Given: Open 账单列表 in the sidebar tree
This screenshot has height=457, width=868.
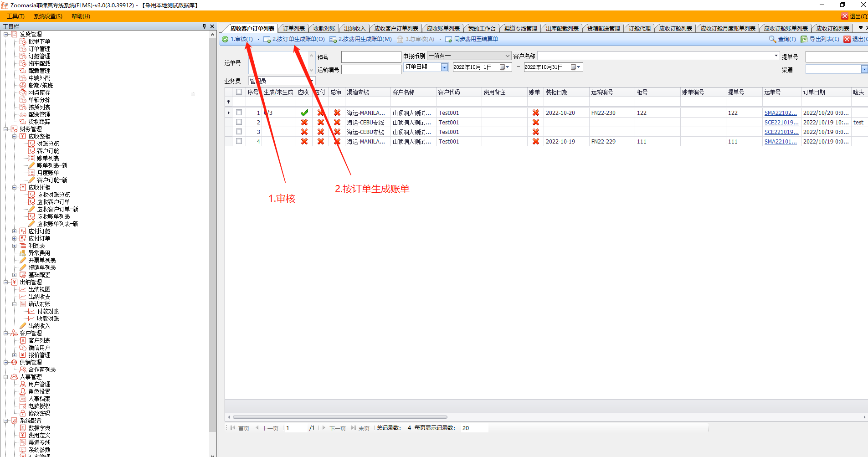Looking at the screenshot, I should pos(48,158).
